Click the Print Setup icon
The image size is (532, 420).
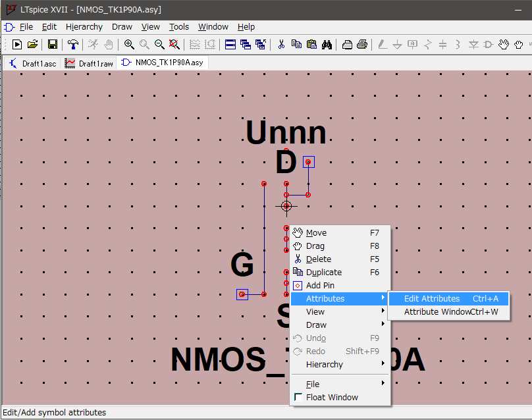point(347,45)
